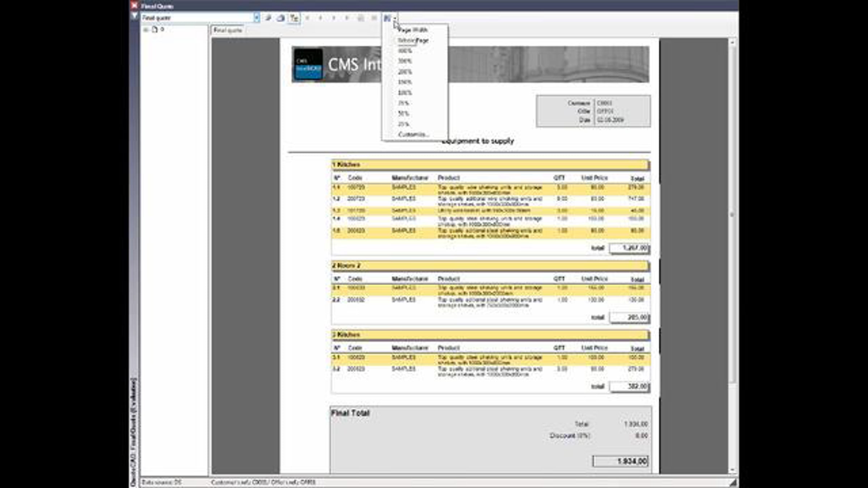This screenshot has width=868, height=488.
Task: Click the next page arrow
Action: pos(334,18)
